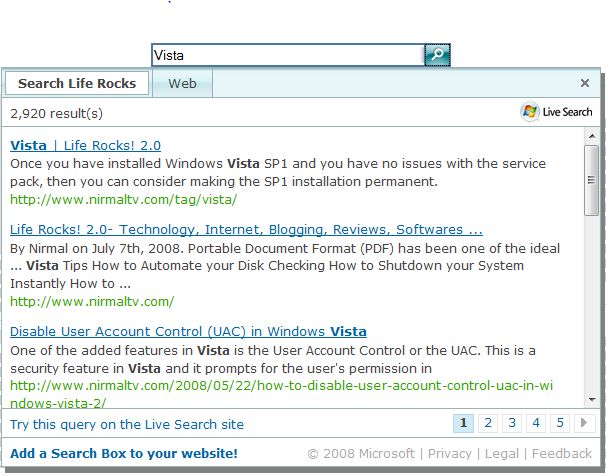The width and height of the screenshot is (606, 476).
Task: Click snippet text 'By Nirmal on July 7th, 2008'
Action: click(96, 248)
